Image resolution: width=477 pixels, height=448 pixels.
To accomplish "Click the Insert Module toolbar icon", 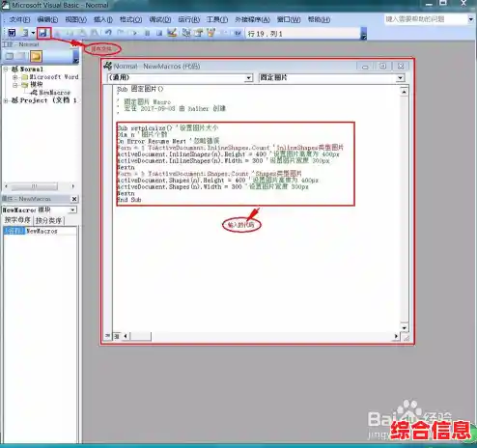I will pyautogui.click(x=24, y=33).
